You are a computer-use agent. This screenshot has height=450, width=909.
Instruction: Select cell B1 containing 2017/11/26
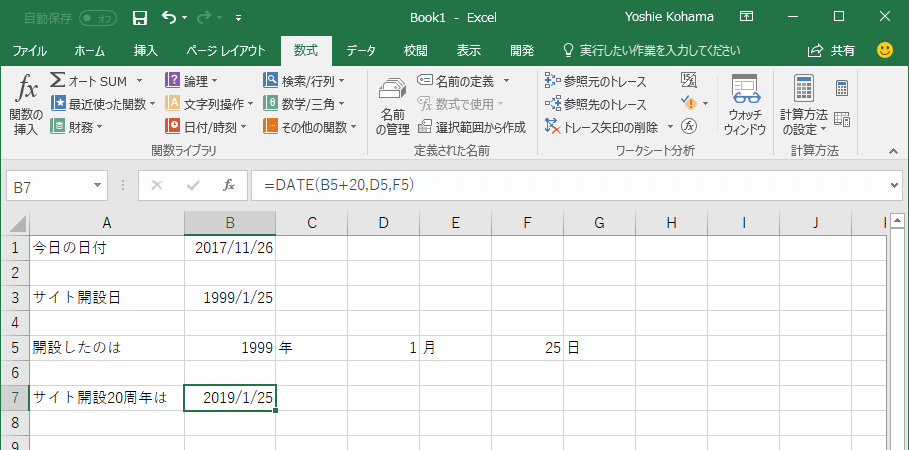[230, 248]
